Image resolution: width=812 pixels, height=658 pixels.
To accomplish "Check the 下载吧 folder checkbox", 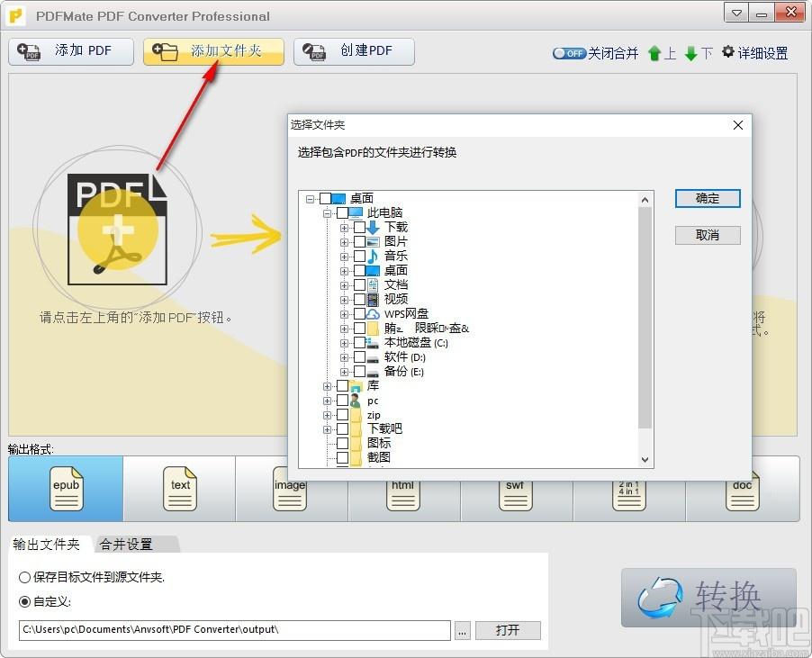I will 342,429.
